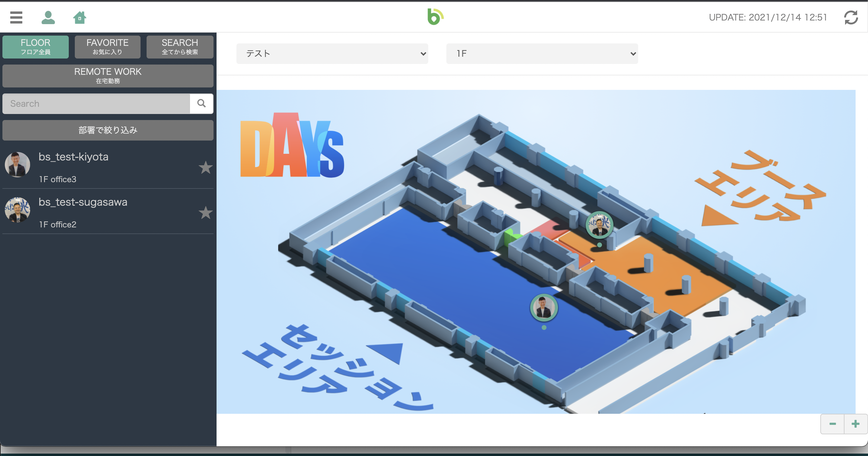Click the search magnifier icon
Image resolution: width=868 pixels, height=456 pixels.
201,103
